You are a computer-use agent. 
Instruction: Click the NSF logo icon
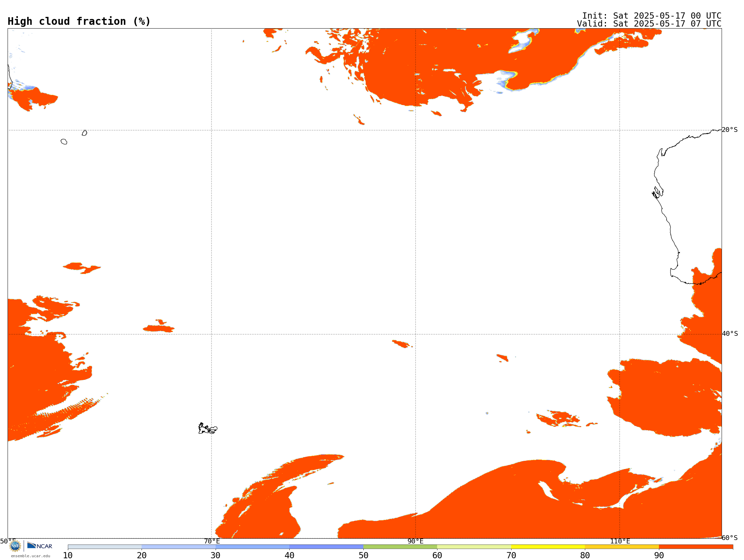(15, 546)
